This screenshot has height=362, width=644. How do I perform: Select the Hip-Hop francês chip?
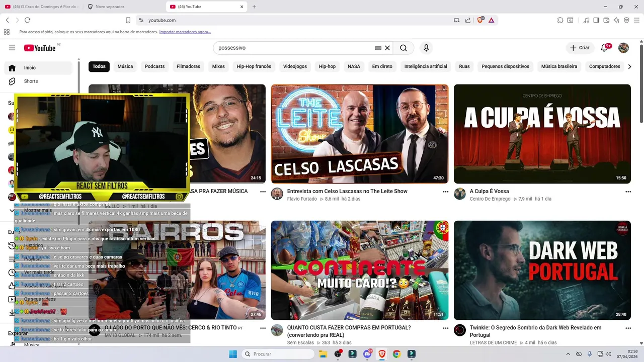point(254,66)
